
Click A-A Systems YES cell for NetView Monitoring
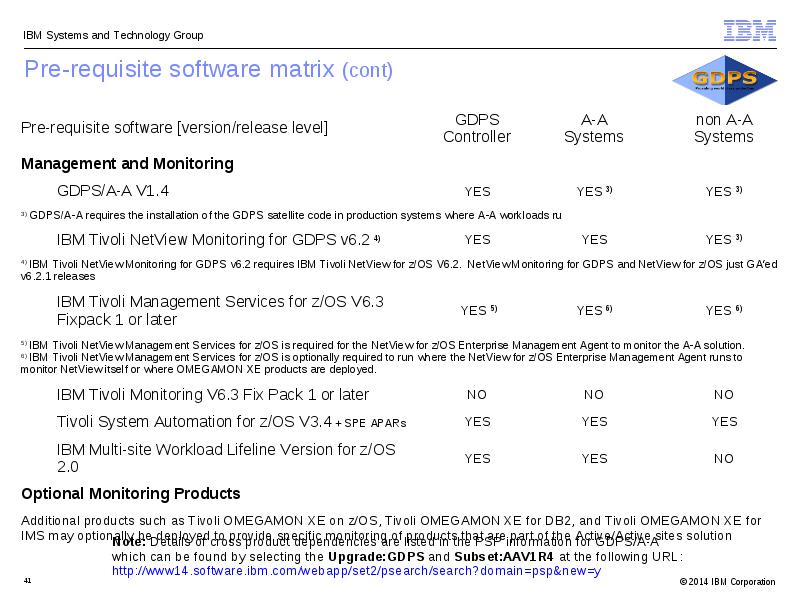pyautogui.click(x=594, y=240)
